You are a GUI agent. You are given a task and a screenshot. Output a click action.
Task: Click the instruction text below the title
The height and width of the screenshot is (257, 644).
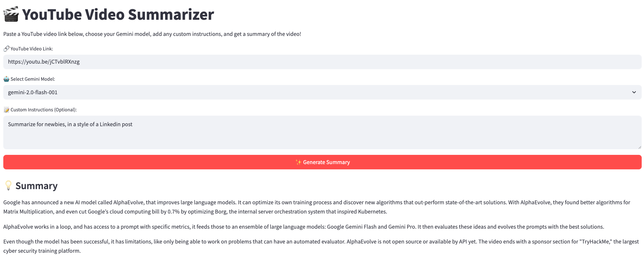(152, 34)
